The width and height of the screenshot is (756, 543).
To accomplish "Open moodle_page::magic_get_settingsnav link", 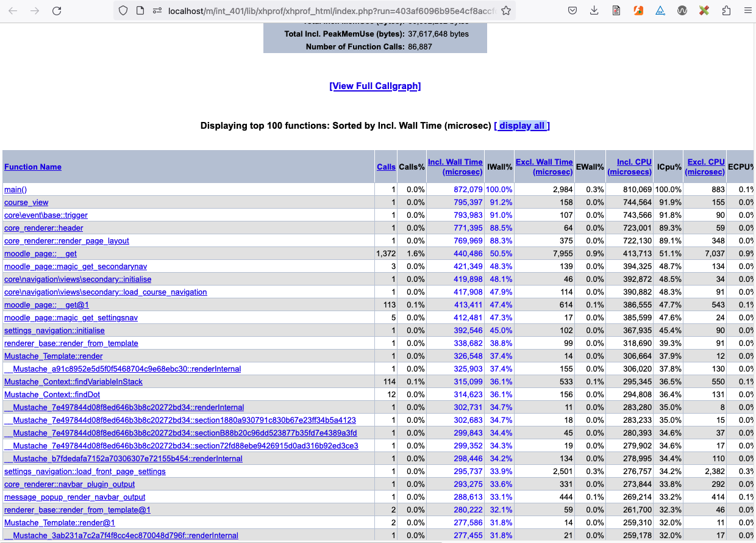I will 71,318.
